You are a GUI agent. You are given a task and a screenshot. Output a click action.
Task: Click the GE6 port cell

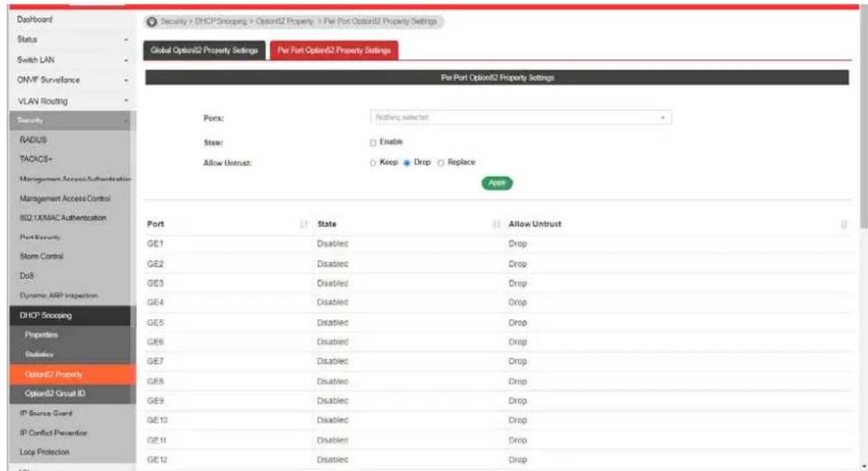(x=155, y=342)
